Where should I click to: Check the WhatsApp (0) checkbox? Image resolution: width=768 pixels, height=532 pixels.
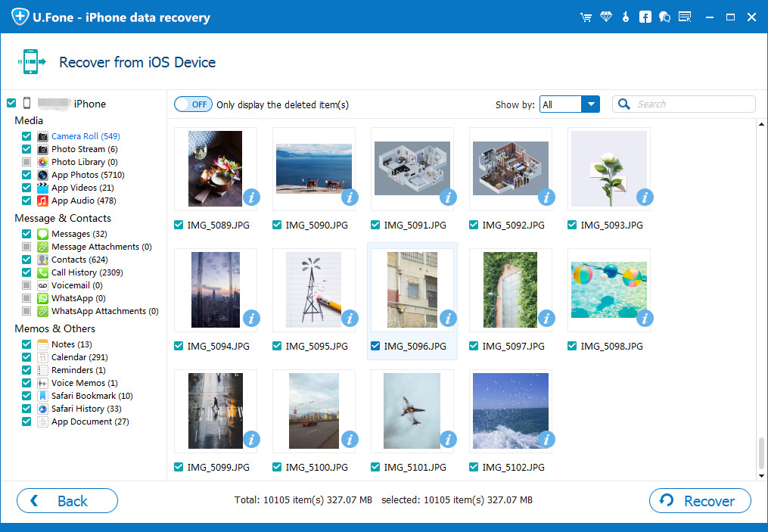click(26, 298)
